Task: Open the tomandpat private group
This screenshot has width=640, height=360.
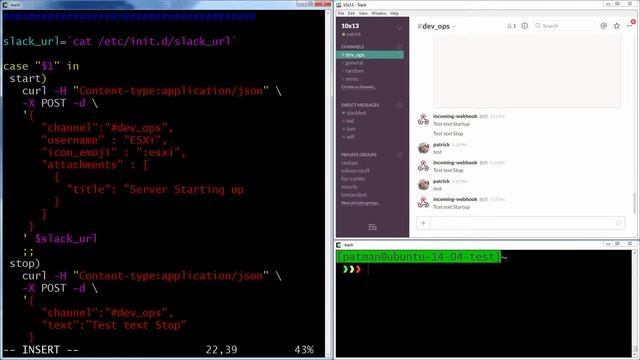Action: 354,195
